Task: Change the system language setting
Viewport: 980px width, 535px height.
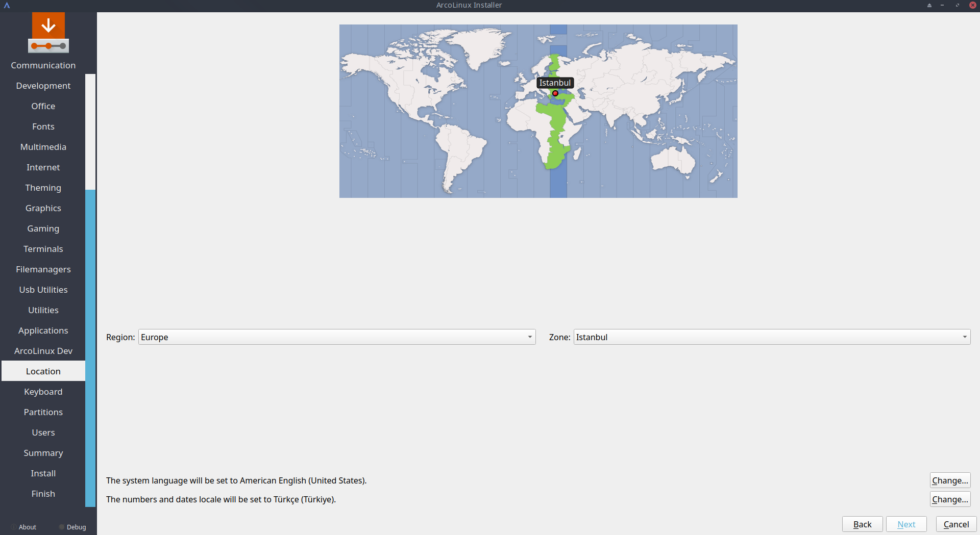Action: tap(950, 480)
